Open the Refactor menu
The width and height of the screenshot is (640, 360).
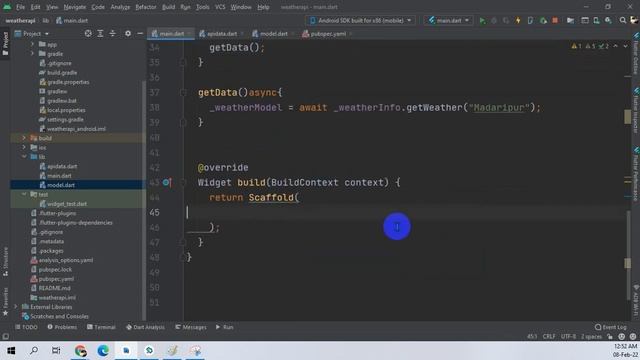(146, 7)
